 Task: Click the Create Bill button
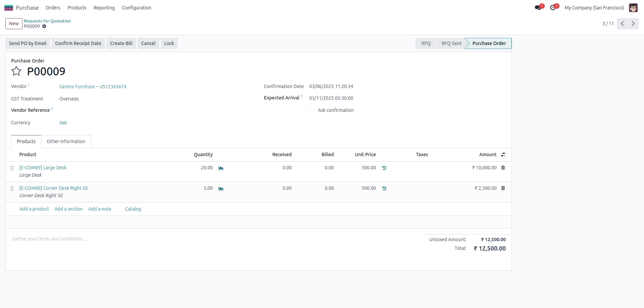click(x=121, y=43)
